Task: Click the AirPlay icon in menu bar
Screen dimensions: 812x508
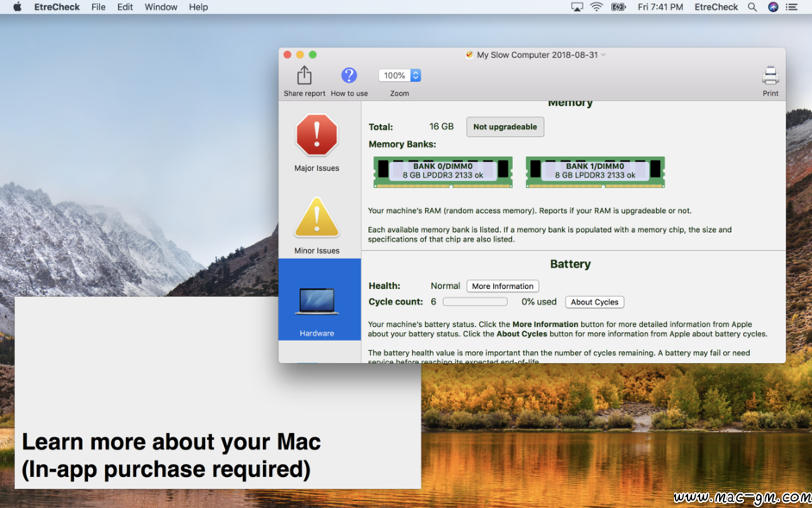Action: click(x=577, y=7)
